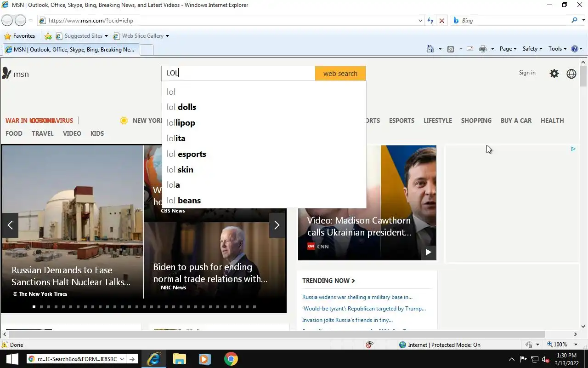Viewport: 588px width, 368px height.
Task: Open the TRAVEL navigation tab
Action: click(43, 133)
